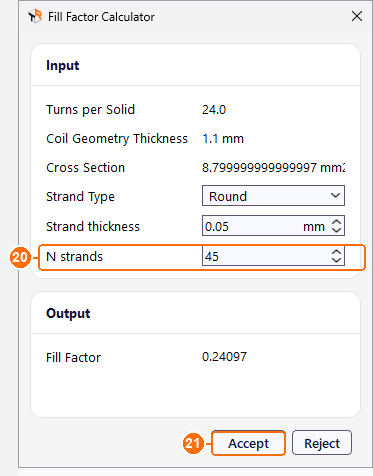Click the N strands label
Image resolution: width=373 pixels, height=476 pixels.
(x=74, y=257)
